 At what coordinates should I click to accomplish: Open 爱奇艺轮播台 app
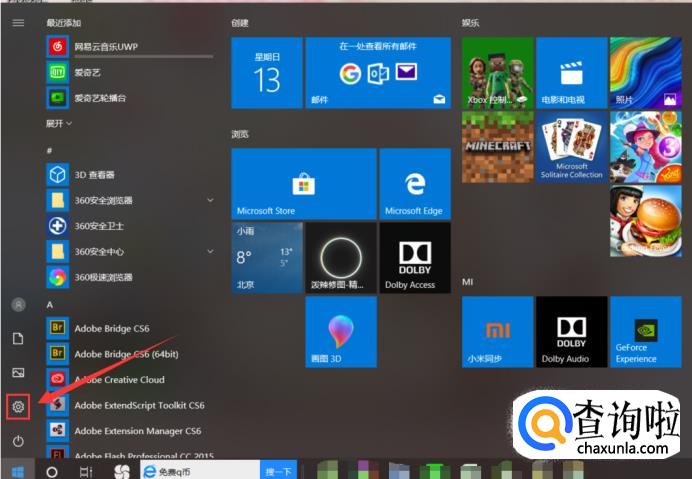click(130, 98)
